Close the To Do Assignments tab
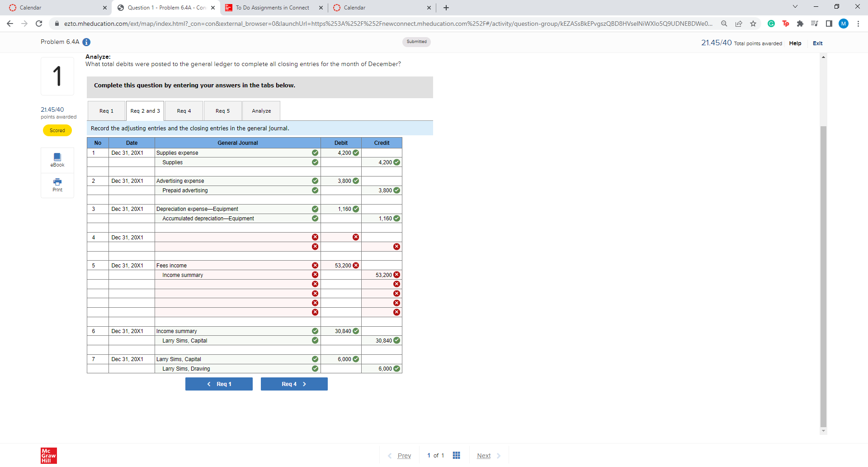Image resolution: width=868 pixels, height=467 pixels. pos(321,8)
